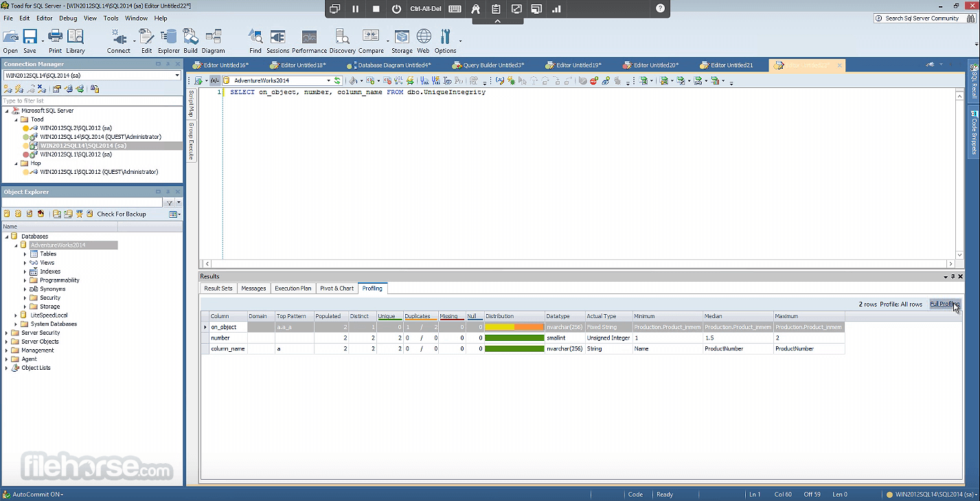Image resolution: width=980 pixels, height=501 pixels.
Task: Click the stop button in remote session bar
Action: tap(376, 9)
